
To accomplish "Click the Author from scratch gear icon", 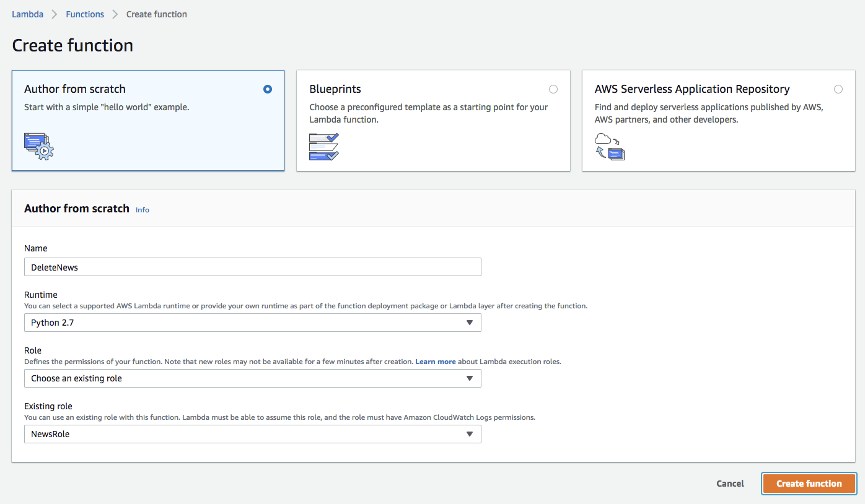I will (39, 147).
